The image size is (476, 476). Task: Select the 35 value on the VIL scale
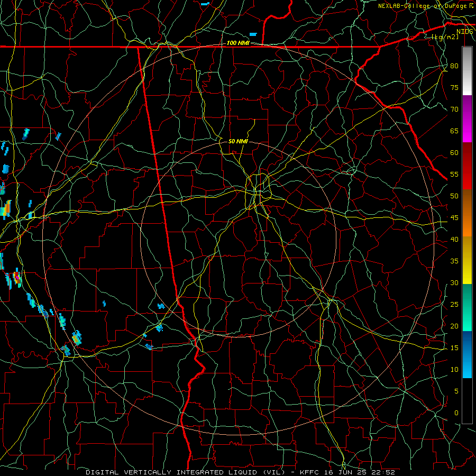click(454, 261)
